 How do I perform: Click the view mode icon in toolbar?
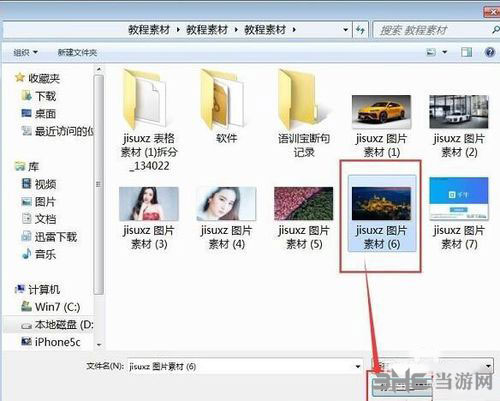click(x=431, y=52)
